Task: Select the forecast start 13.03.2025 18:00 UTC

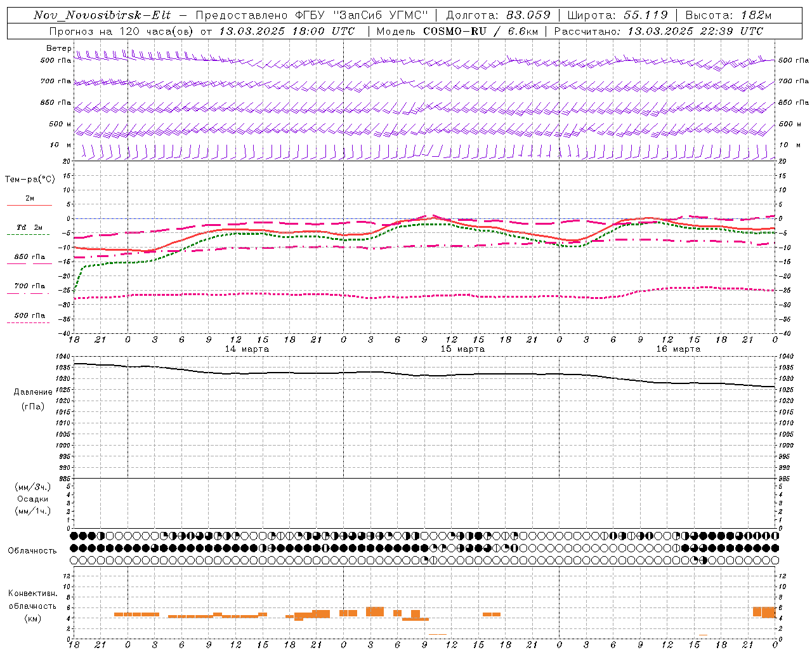Action: pyautogui.click(x=287, y=31)
